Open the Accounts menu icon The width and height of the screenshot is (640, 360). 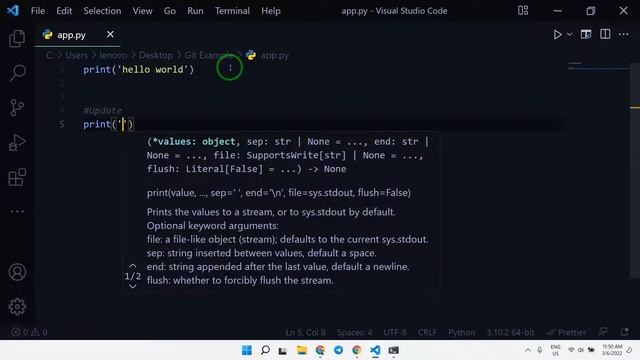[x=17, y=272]
